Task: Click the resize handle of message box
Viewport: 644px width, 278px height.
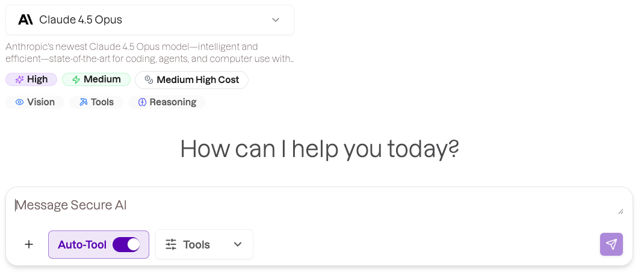Action: click(x=621, y=211)
